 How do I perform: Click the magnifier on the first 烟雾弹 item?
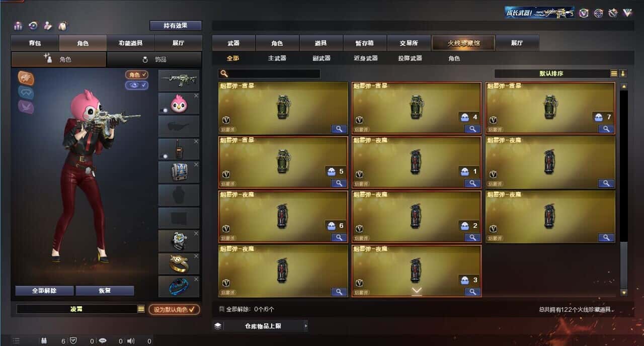pos(339,129)
